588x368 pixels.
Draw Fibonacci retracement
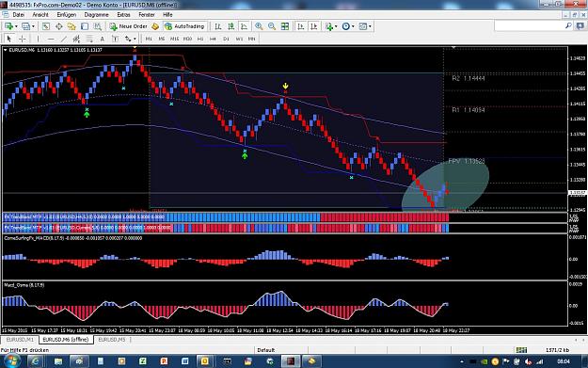pos(89,39)
